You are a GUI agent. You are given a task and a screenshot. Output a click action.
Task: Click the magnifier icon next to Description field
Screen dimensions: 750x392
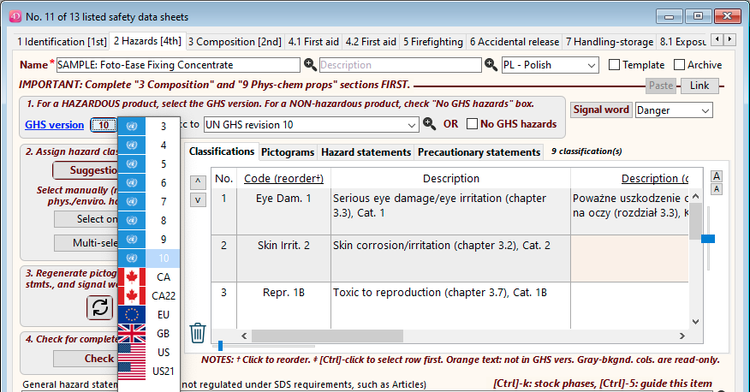[x=491, y=65]
